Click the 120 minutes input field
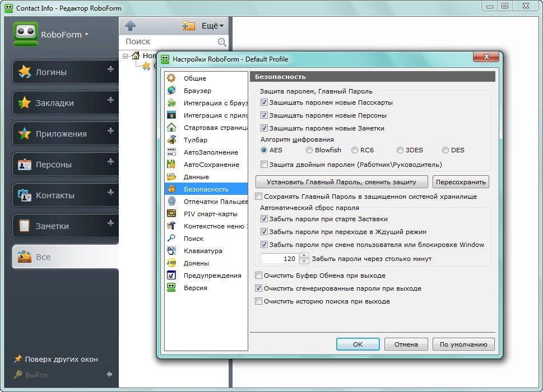This screenshot has width=543, height=392. tap(279, 259)
